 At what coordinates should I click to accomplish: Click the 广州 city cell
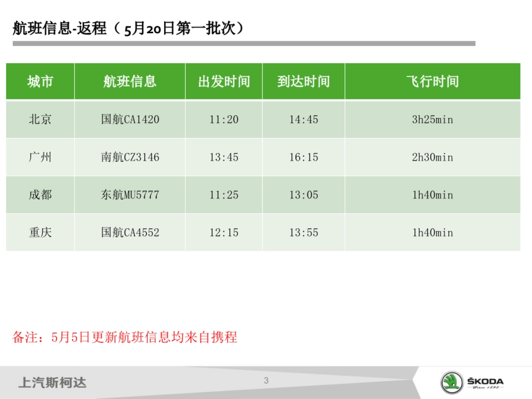coord(40,157)
